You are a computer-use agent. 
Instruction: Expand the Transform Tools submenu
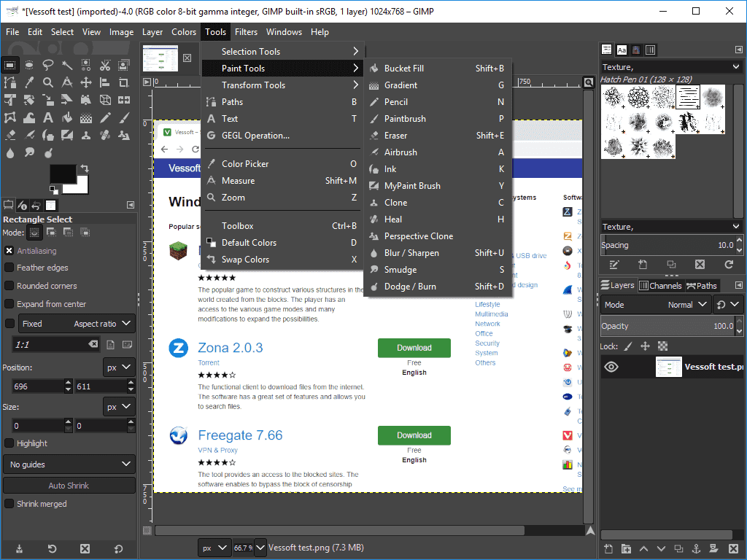point(282,85)
